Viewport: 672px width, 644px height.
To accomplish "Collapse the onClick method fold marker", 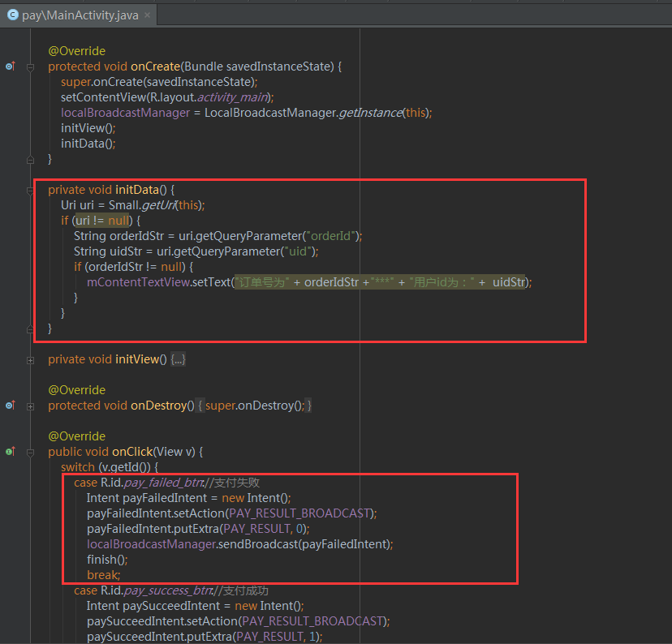I will click(30, 452).
